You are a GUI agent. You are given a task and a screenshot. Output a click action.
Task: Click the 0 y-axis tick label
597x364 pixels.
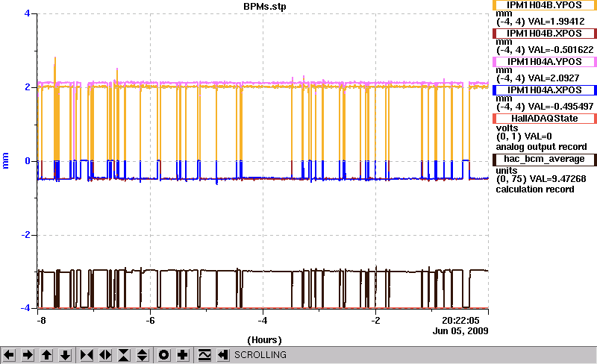[27, 161]
